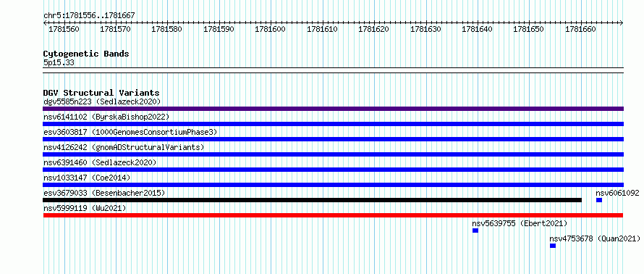Viewport: 644px width, 274px height.
Task: Click ruler position 1781600
Action: point(270,29)
